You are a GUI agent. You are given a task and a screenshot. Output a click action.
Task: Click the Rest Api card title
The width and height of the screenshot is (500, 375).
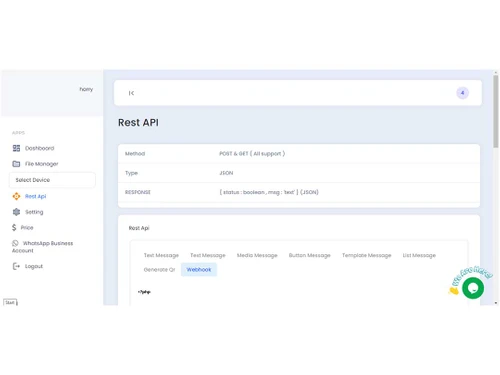pos(139,228)
